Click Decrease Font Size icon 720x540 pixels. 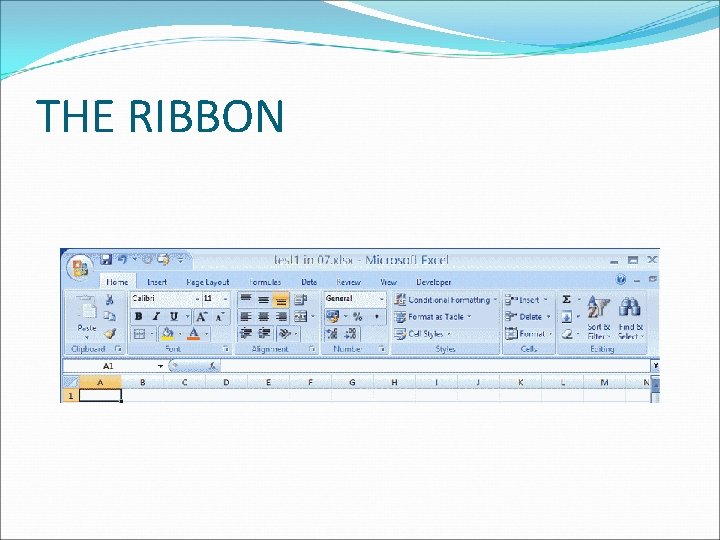[x=220, y=316]
